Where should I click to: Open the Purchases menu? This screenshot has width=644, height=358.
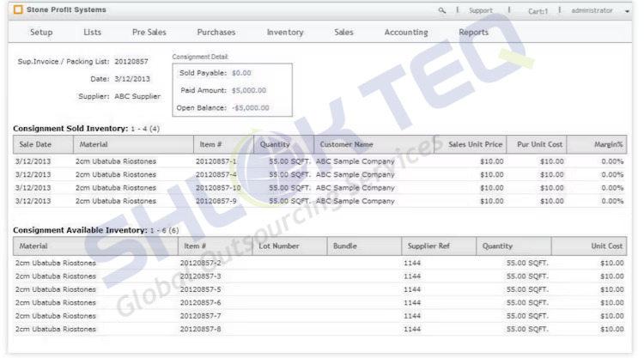216,32
